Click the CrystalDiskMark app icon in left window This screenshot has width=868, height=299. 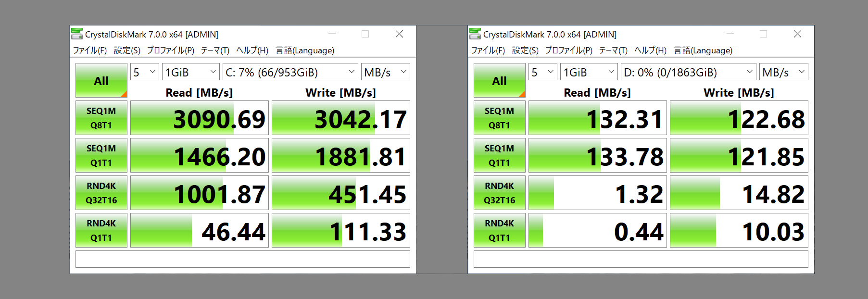pos(77,34)
